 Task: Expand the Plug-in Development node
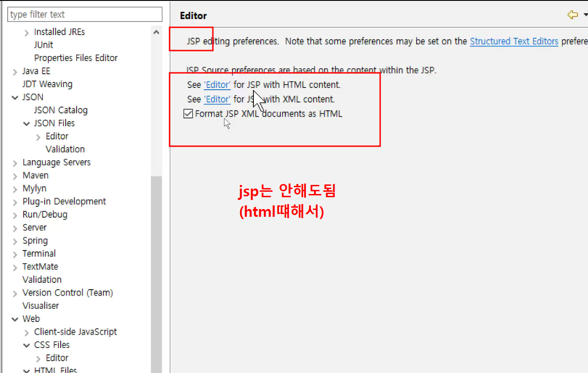coord(15,202)
